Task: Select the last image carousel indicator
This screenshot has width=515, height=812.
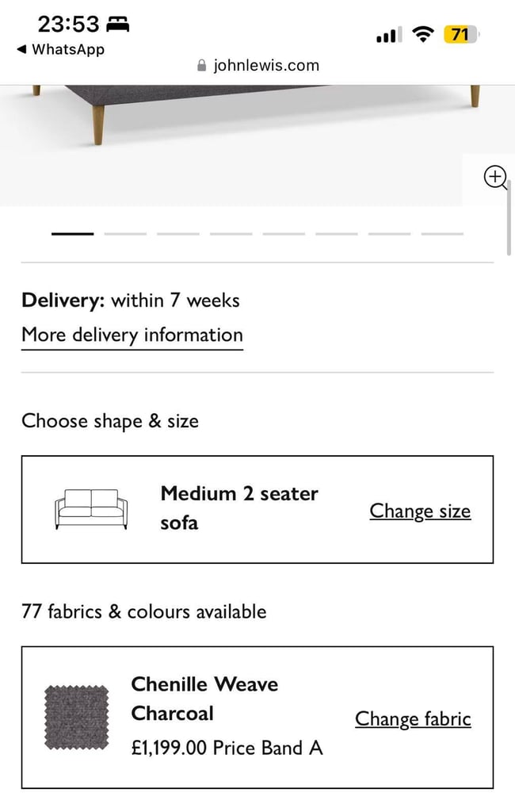Action: pyautogui.click(x=442, y=234)
